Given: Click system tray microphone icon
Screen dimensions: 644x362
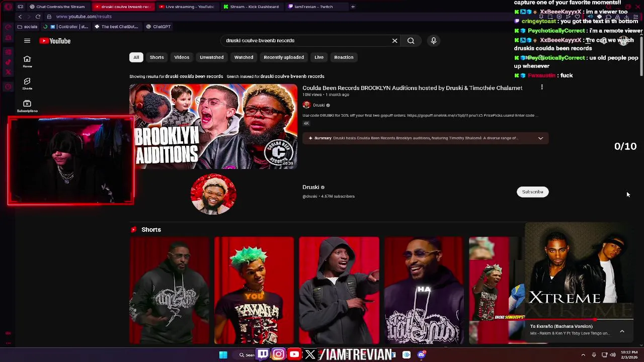Looking at the screenshot, I should tap(594, 355).
